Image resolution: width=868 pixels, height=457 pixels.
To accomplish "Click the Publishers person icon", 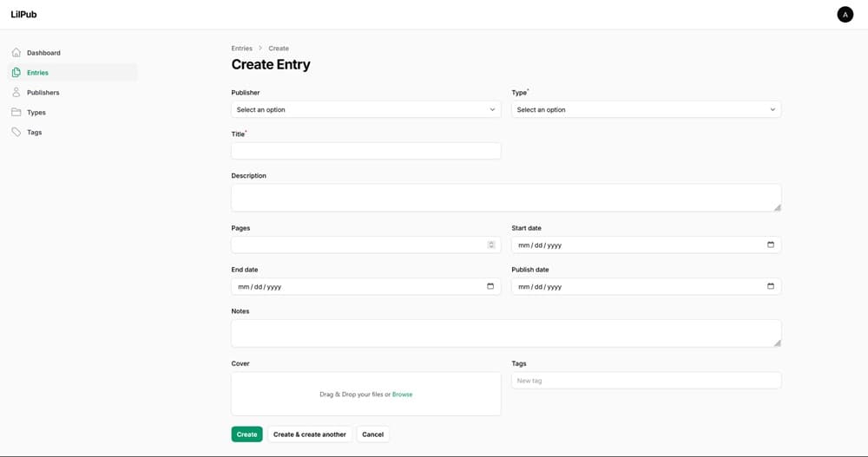I will (16, 93).
